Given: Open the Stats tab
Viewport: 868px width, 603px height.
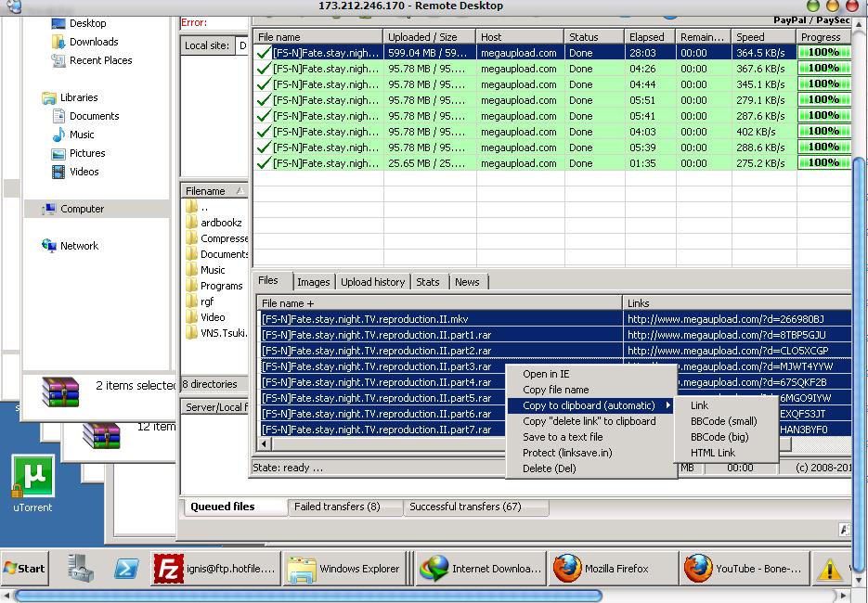Looking at the screenshot, I should (428, 282).
